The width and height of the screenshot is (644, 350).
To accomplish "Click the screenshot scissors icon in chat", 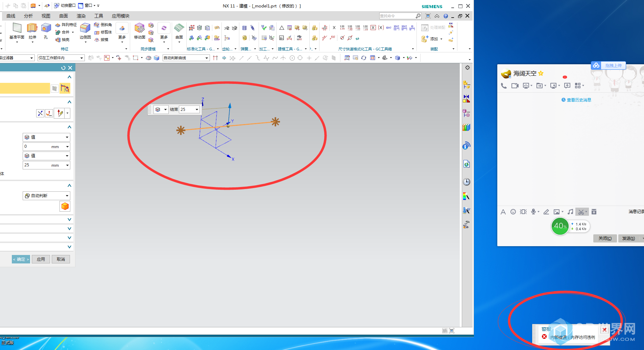I will [581, 212].
